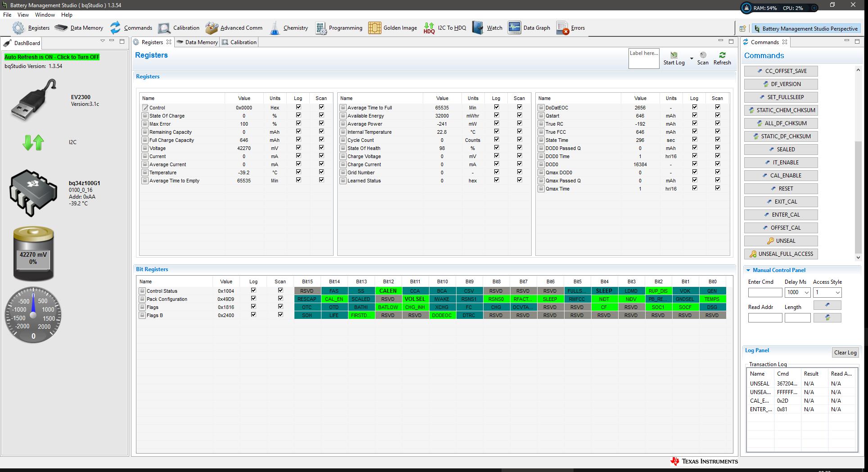Toggle Log checkbox for Qstart

coord(694,115)
